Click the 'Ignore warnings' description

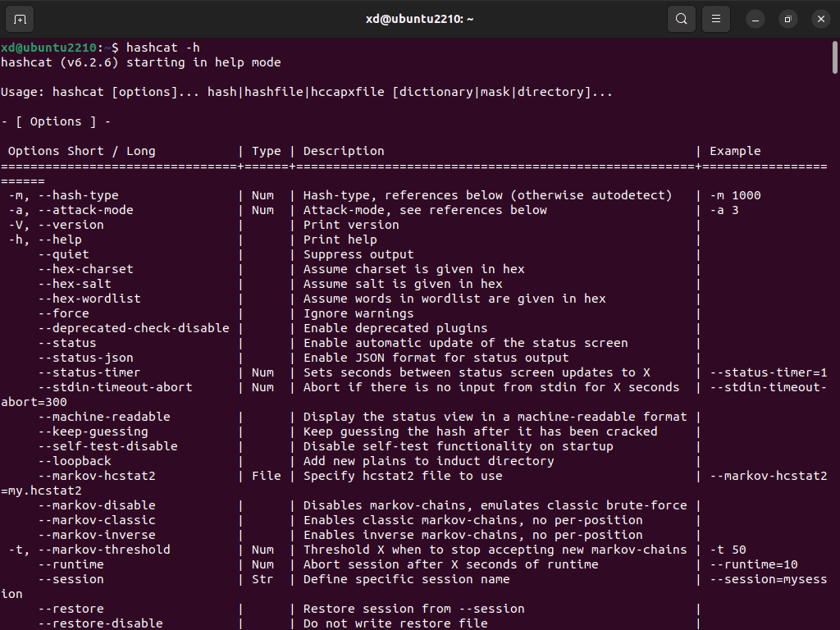click(358, 313)
